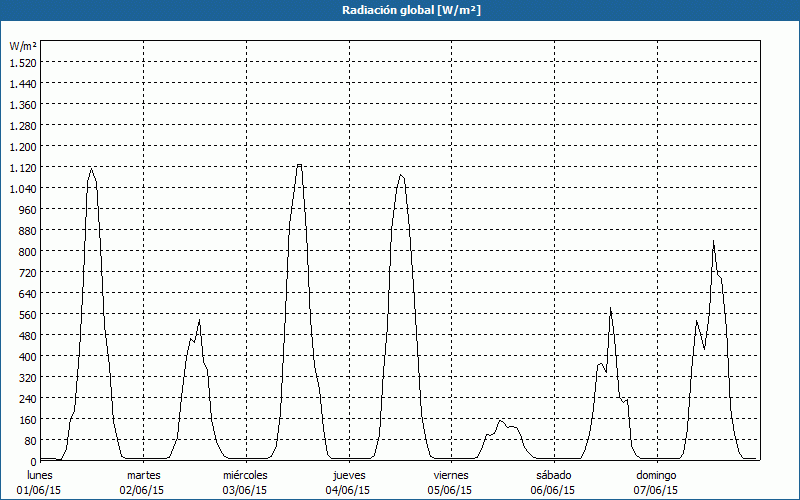Click the 1.520 value on the vertical axis
The width and height of the screenshot is (800, 500).
pos(23,62)
